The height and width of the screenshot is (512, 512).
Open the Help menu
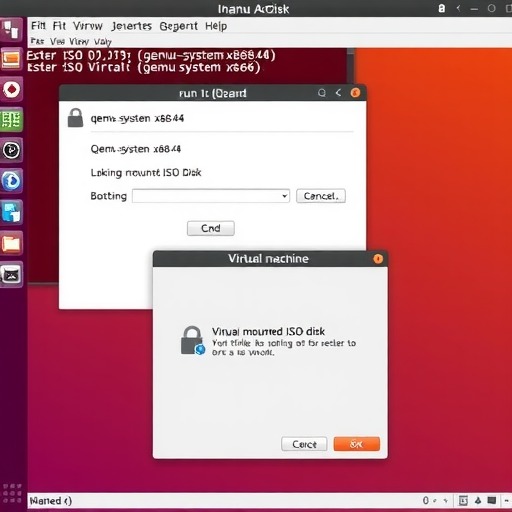[x=216, y=26]
